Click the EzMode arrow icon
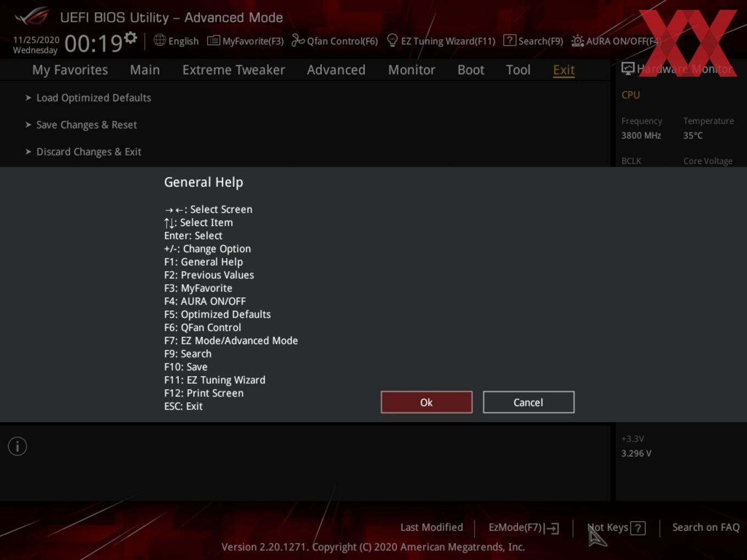 click(x=551, y=528)
